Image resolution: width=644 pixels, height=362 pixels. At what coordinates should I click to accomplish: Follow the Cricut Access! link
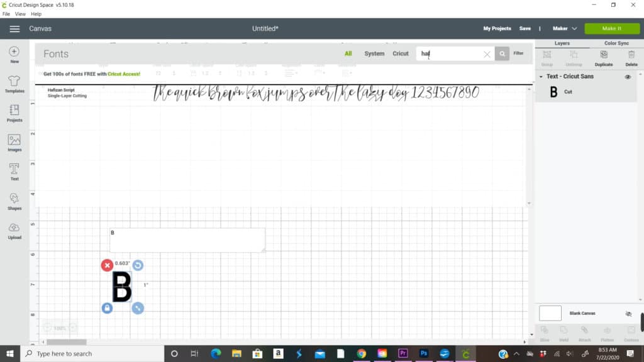(x=124, y=74)
